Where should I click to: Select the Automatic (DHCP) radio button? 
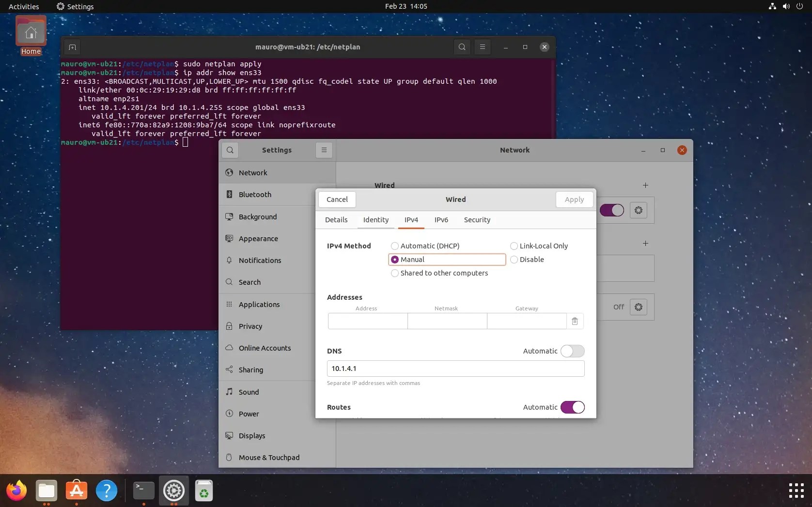click(x=395, y=246)
